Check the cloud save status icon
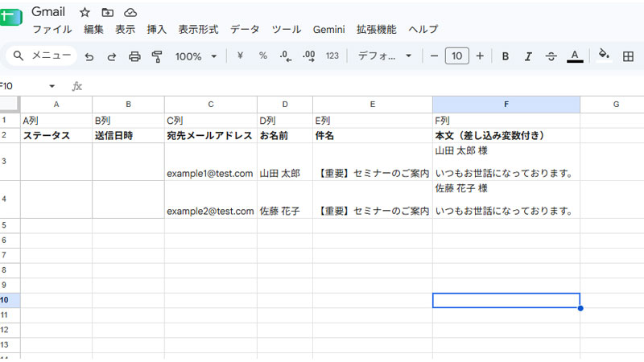The width and height of the screenshot is (644, 362). (130, 13)
